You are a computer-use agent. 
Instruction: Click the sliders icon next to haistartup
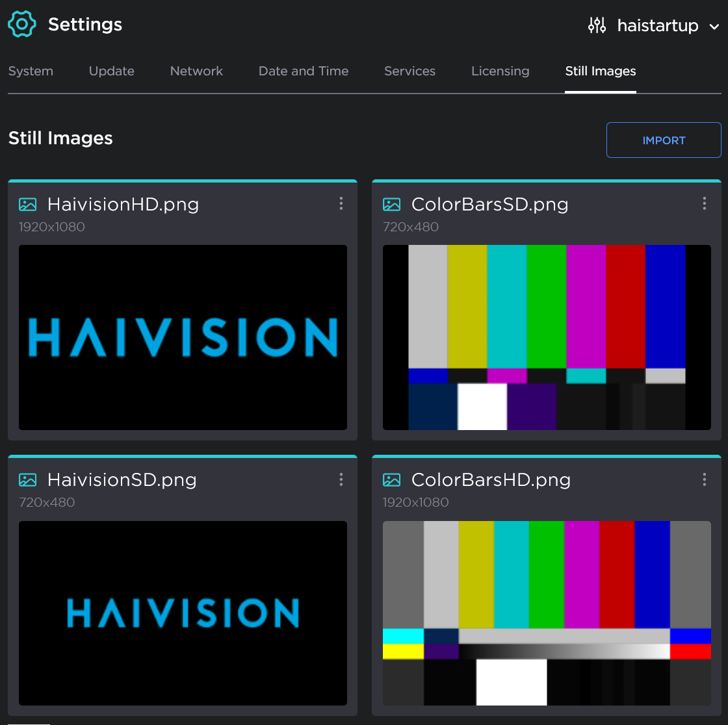[597, 25]
